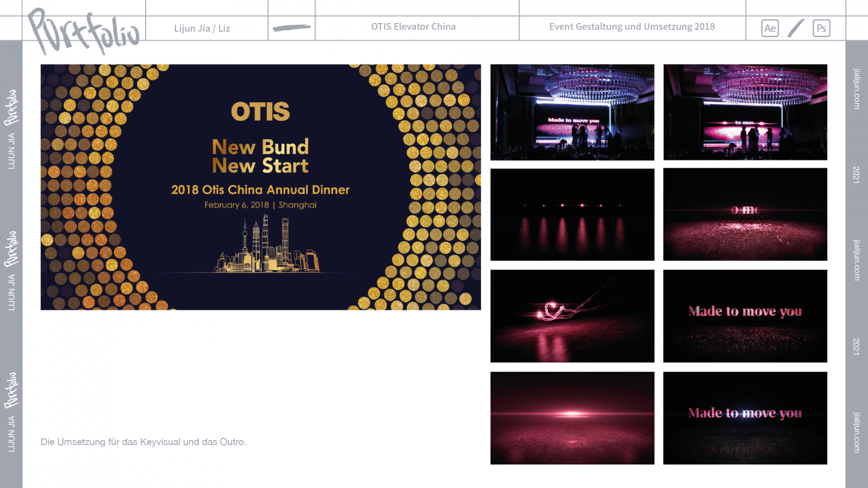The image size is (868, 488).
Task: Click the "February 6, 2018 | Shanghai" date line
Action: 260,205
